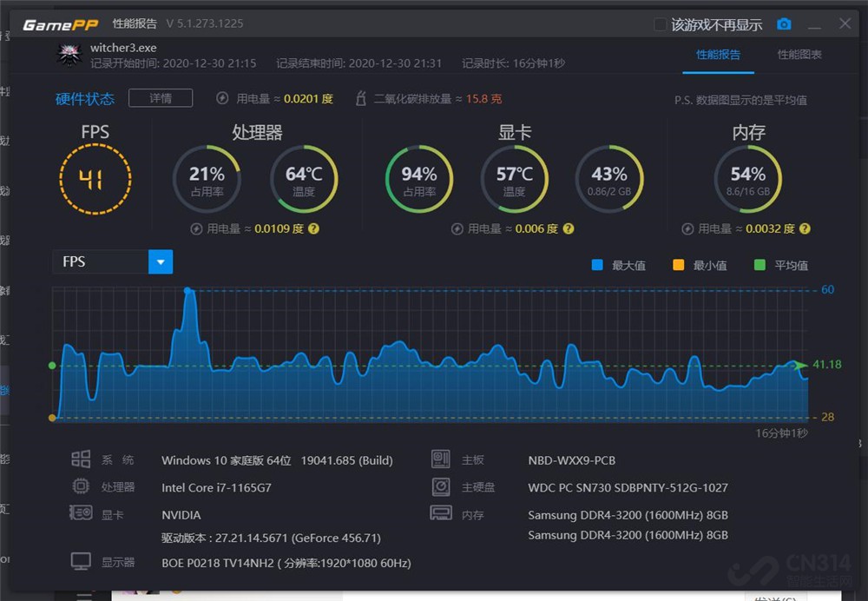
Task: Switch to the 性能图表 tab
Action: tap(799, 55)
